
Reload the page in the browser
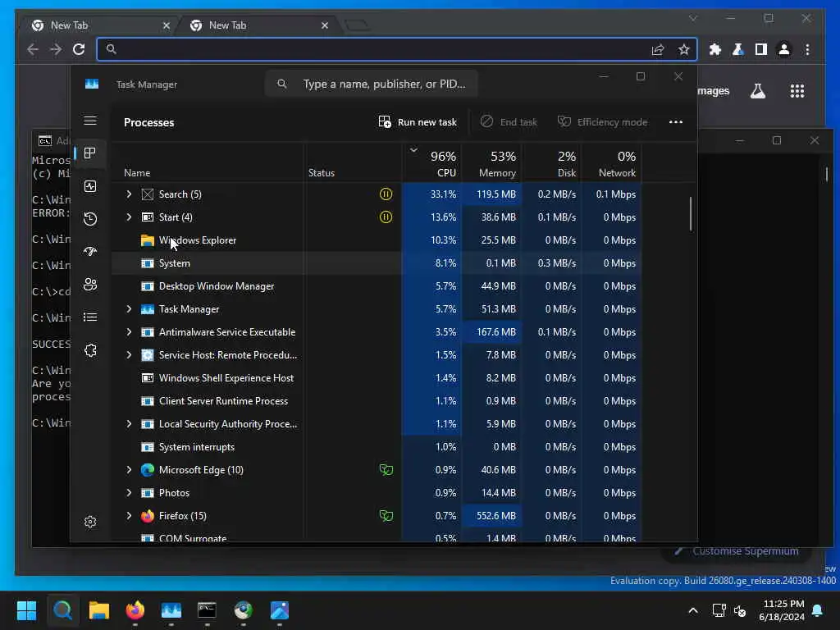(79, 49)
